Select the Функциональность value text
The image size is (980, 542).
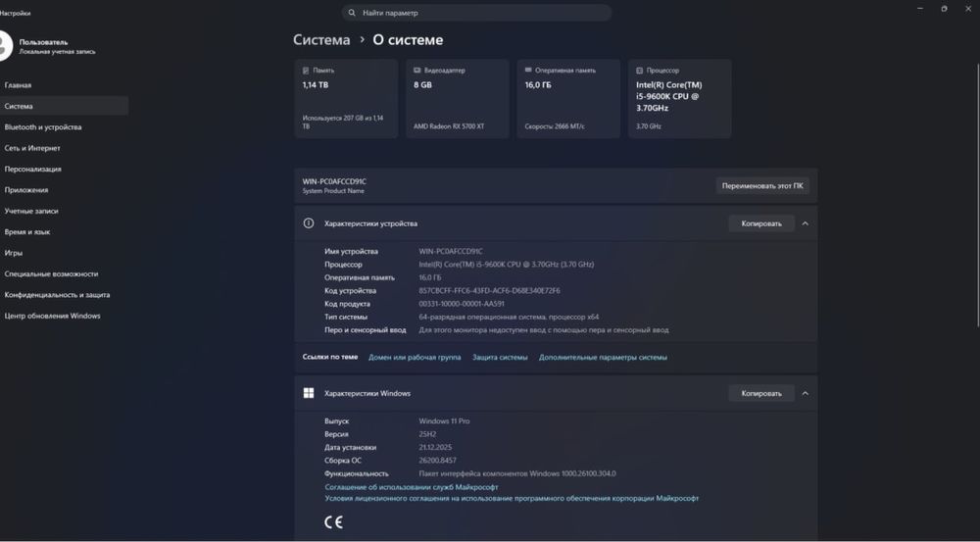click(516, 473)
